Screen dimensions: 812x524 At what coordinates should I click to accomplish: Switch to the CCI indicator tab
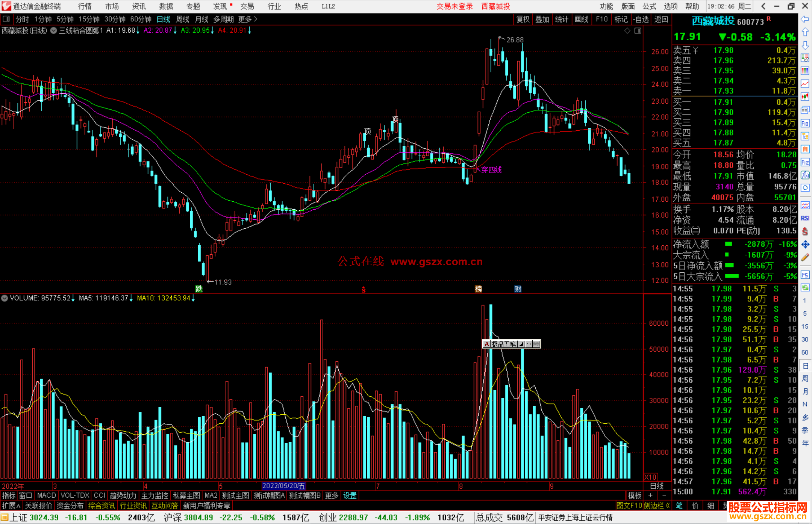(99, 495)
